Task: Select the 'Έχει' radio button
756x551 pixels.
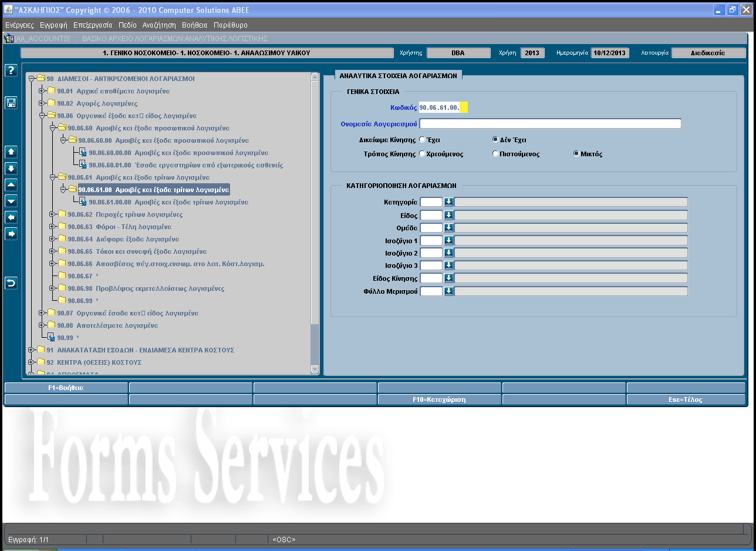Action: (x=422, y=140)
